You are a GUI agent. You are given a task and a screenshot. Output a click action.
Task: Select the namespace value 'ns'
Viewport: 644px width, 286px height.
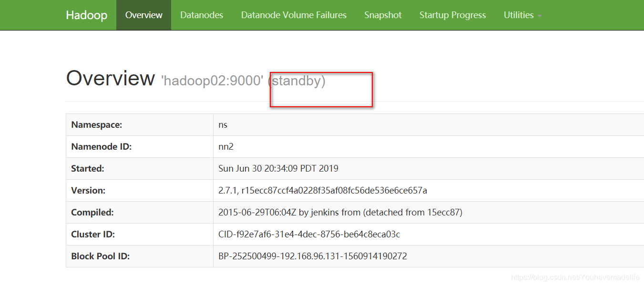click(223, 125)
